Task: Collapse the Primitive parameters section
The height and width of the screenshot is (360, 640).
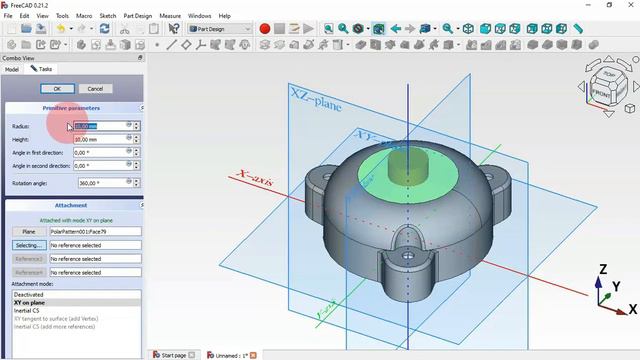Action: pyautogui.click(x=142, y=108)
